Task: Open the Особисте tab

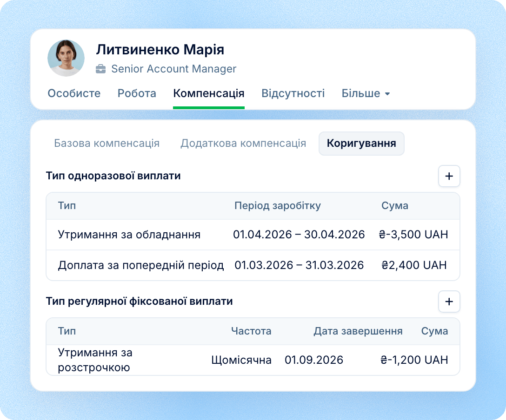Action: pyautogui.click(x=74, y=93)
